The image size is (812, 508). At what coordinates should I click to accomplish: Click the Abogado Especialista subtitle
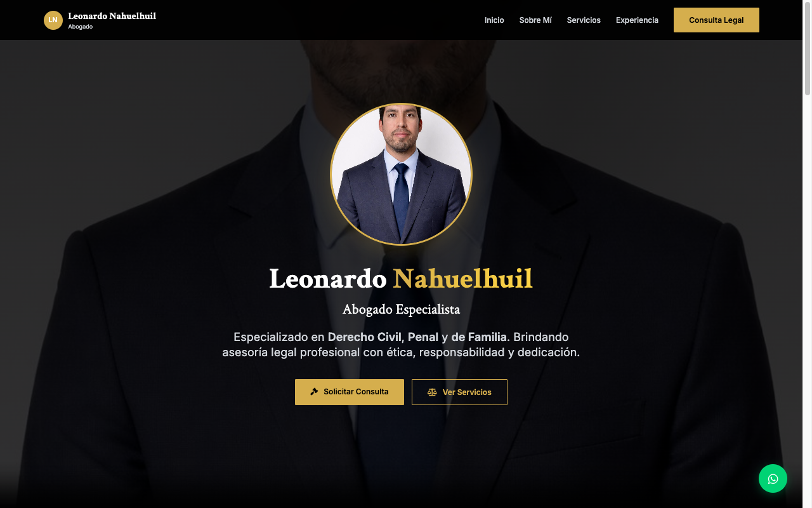tap(401, 310)
